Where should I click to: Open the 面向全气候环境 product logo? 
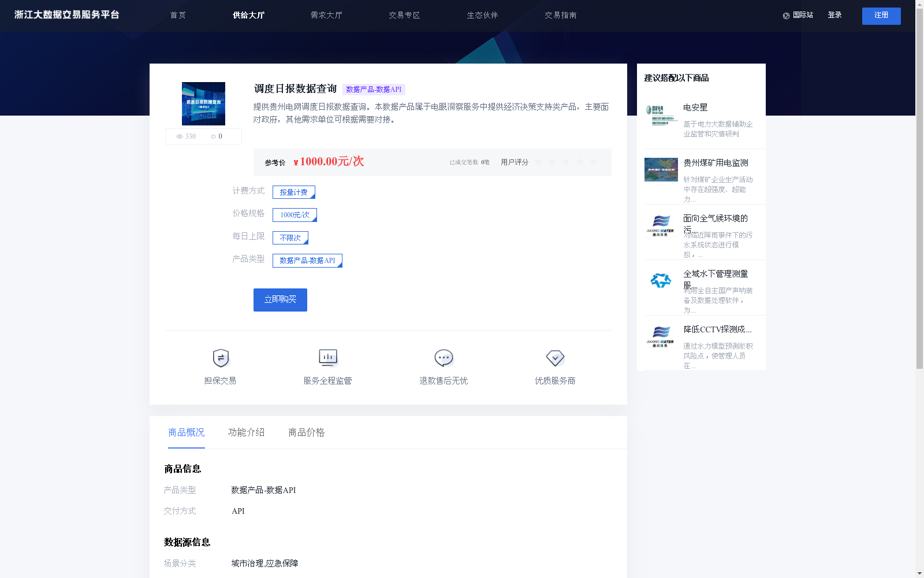(x=661, y=225)
